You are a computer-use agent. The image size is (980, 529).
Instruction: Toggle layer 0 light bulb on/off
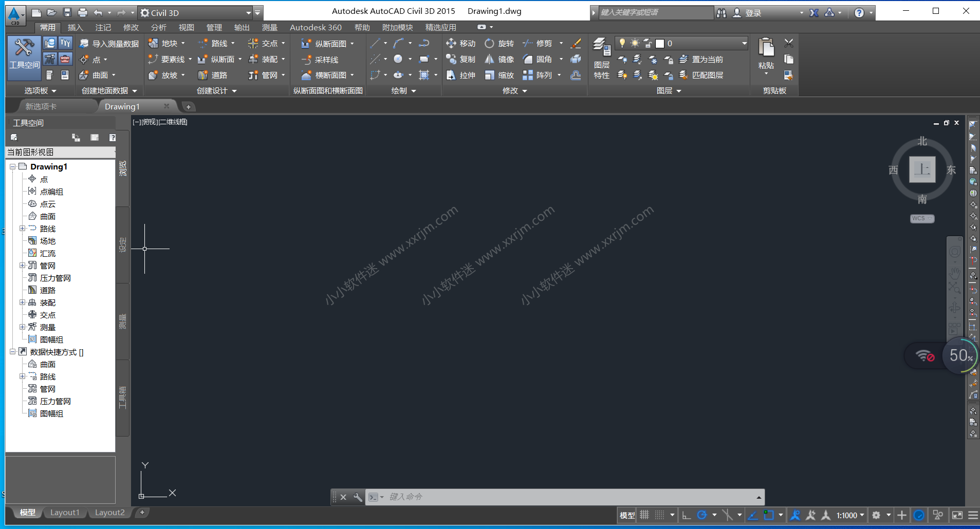622,43
